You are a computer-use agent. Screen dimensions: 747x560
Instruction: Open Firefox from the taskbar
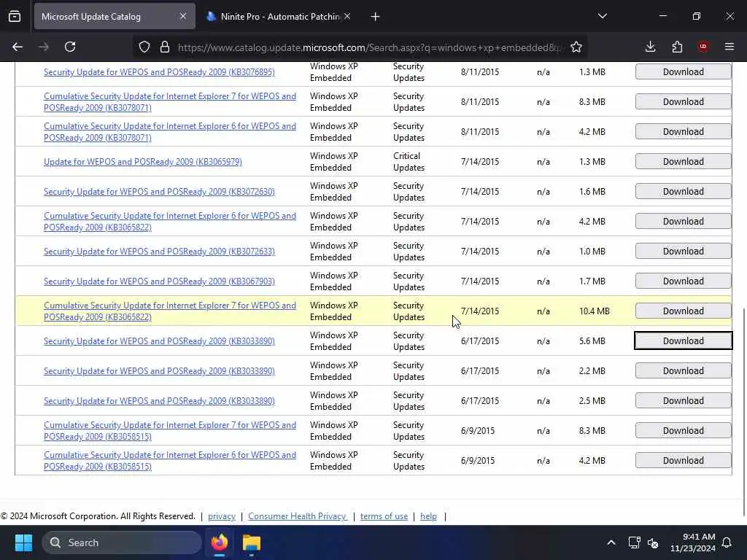point(219,542)
